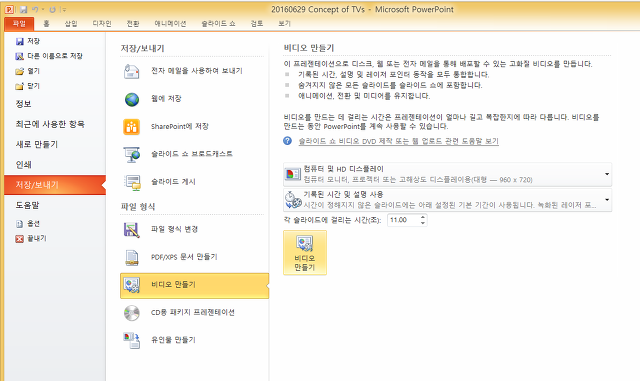The height and width of the screenshot is (381, 640).
Task: Click the 웹에 저장 label
Action: pyautogui.click(x=166, y=98)
